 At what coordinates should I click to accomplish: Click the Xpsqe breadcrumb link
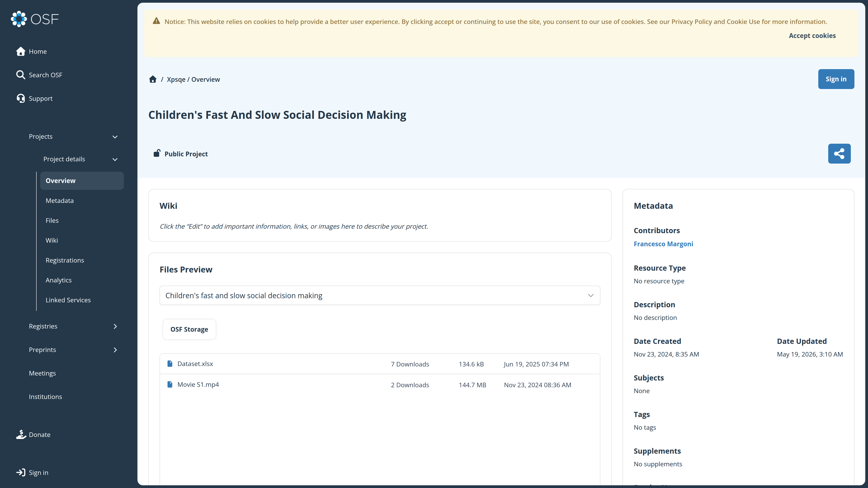pos(176,80)
